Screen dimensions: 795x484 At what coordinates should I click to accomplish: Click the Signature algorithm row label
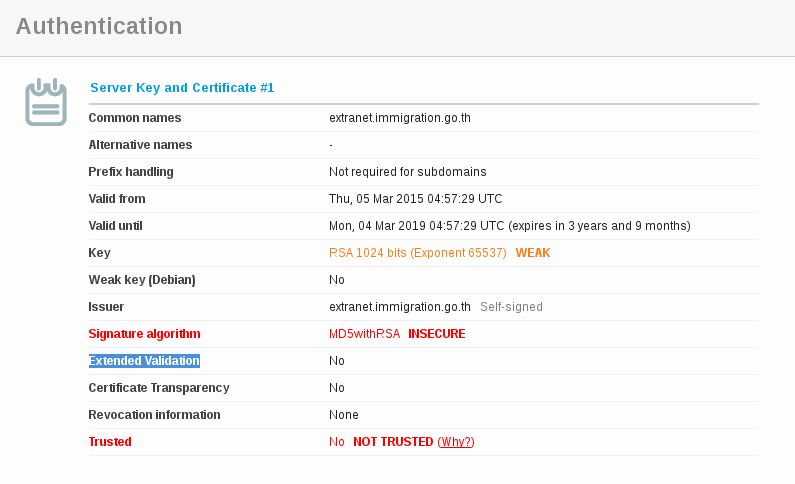point(144,334)
